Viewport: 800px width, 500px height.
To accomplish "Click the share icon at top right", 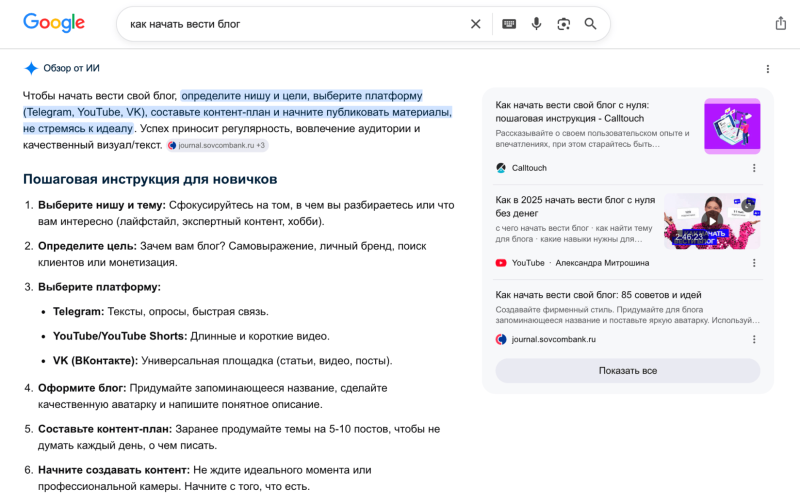I will [x=781, y=23].
